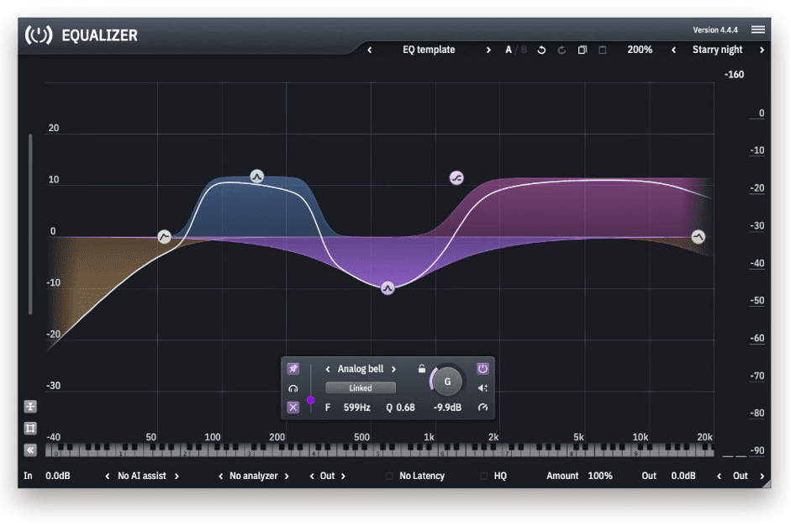Click the copy settings icon
The image size is (791, 532).
click(x=583, y=50)
